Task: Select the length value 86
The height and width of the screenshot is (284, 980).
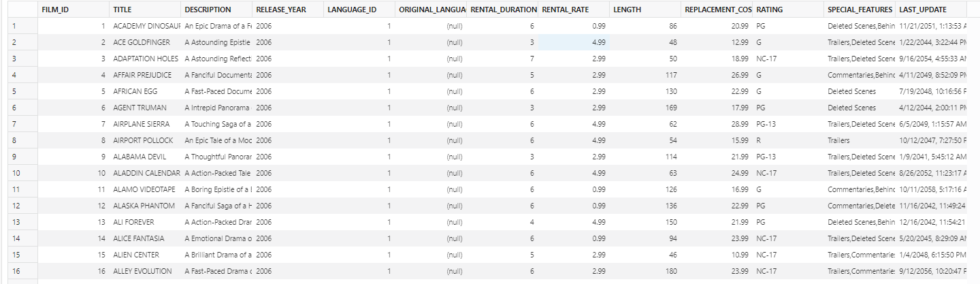Action: click(x=644, y=26)
